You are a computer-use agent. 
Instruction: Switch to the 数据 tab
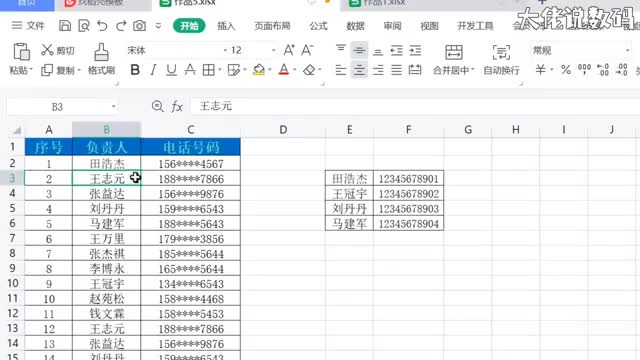point(355,26)
